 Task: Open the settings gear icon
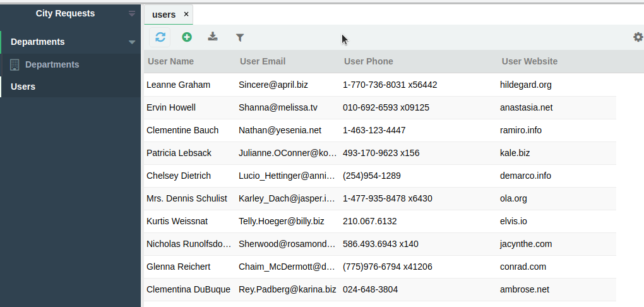(638, 37)
